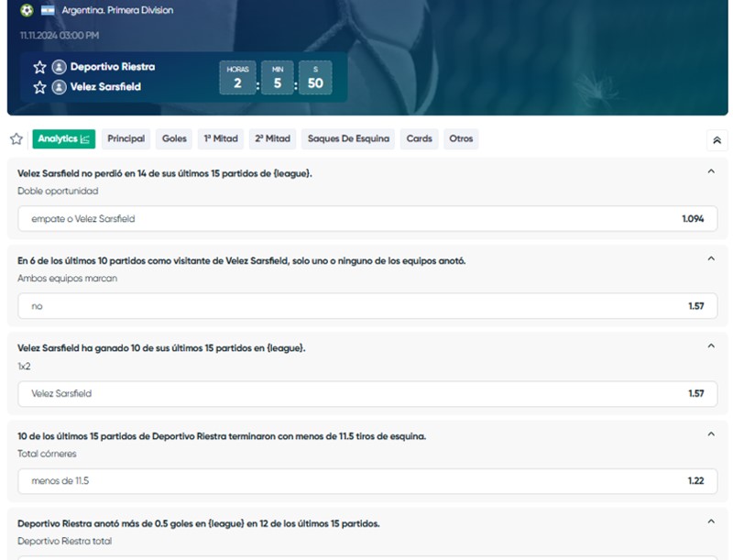Screen dimensions: 733x560
Task: Open the Analytics tab
Action: pyautogui.click(x=63, y=138)
